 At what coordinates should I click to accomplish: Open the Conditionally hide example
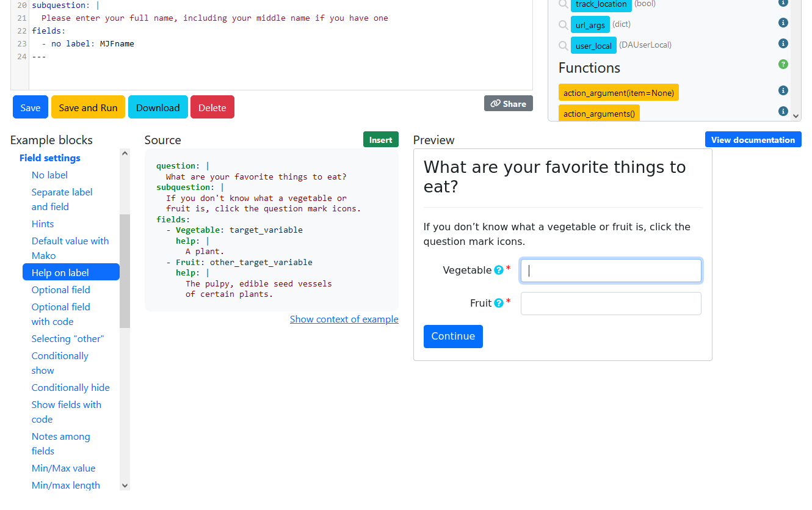click(x=70, y=387)
